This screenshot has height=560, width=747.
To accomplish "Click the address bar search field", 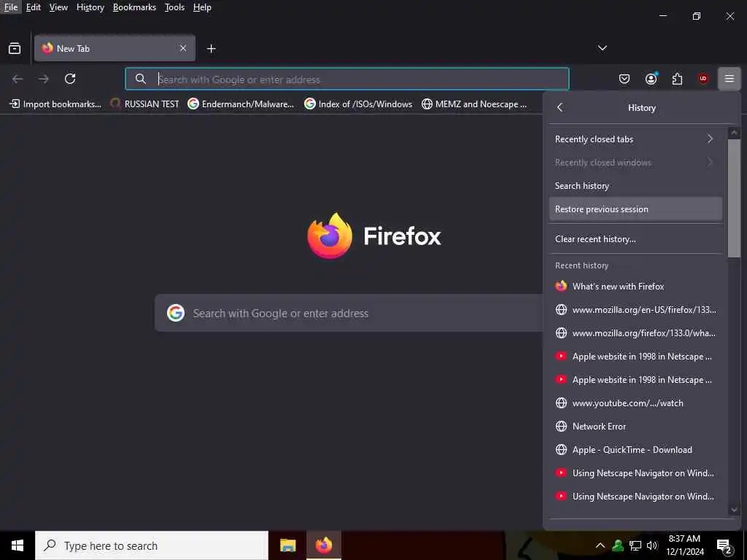I will click(347, 79).
